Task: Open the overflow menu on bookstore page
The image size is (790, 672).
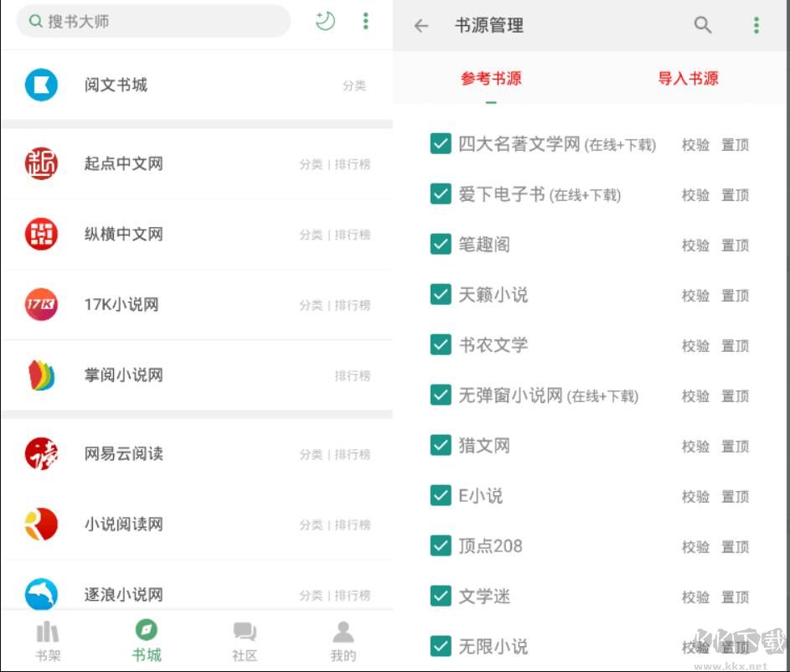Action: tap(366, 22)
